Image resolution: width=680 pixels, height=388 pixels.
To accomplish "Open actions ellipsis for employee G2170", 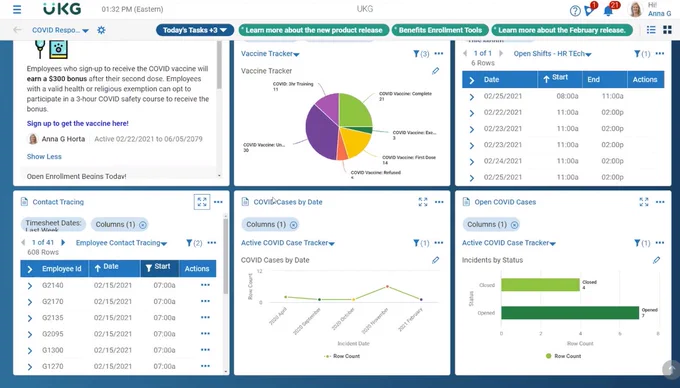I will click(205, 301).
